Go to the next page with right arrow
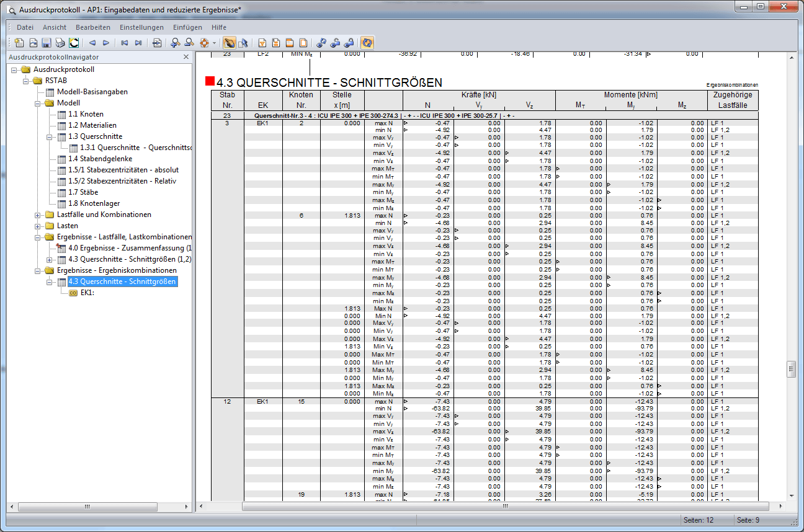 click(106, 43)
